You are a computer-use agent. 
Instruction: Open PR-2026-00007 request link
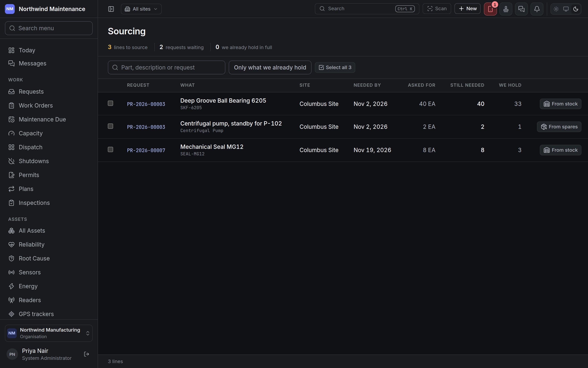click(x=146, y=150)
